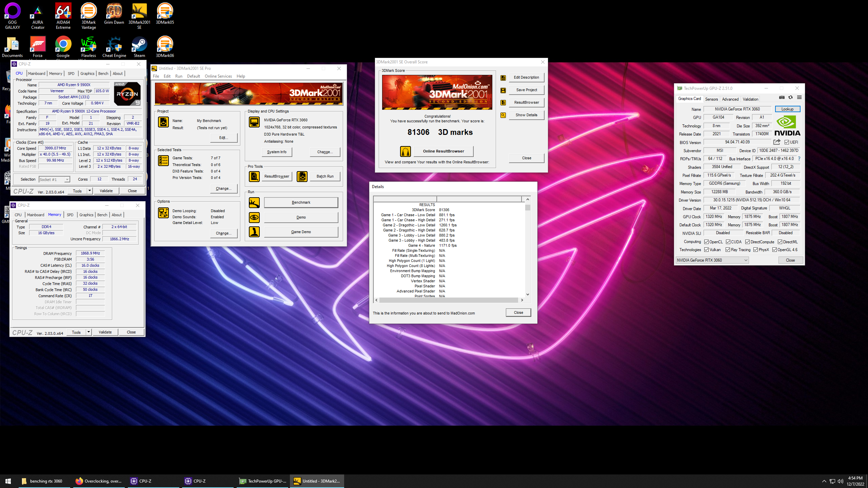Open the Run menu in 3DMark2001 SE
Screen dimensions: 868x488
coord(179,76)
